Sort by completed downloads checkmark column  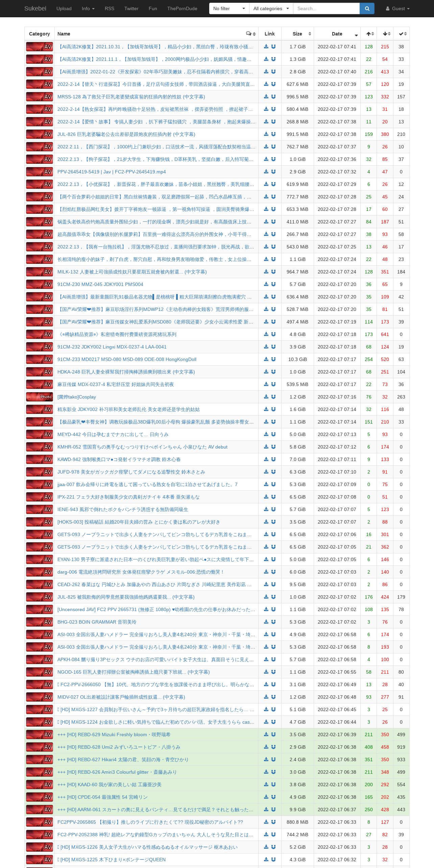point(401,34)
